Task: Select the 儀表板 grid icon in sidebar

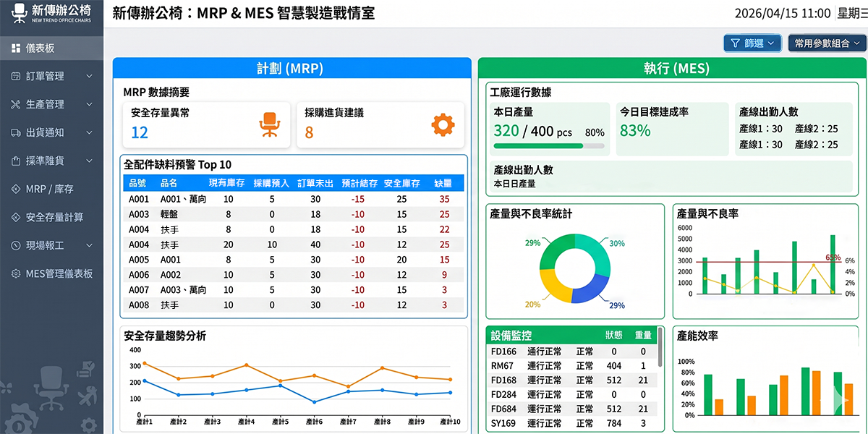Action: (16, 48)
